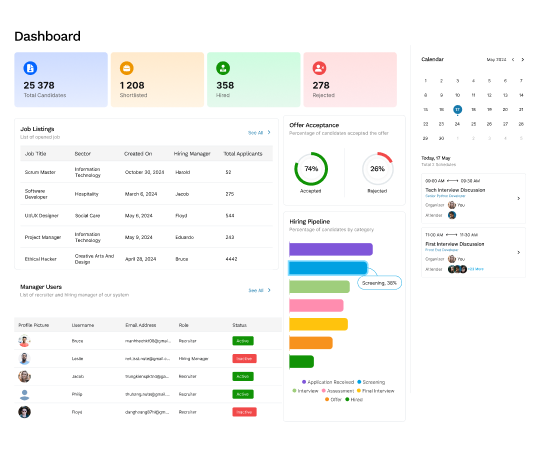Select the highlighted date 17 in Calendar
Image resolution: width=544 pixels, height=456 pixels.
458,110
